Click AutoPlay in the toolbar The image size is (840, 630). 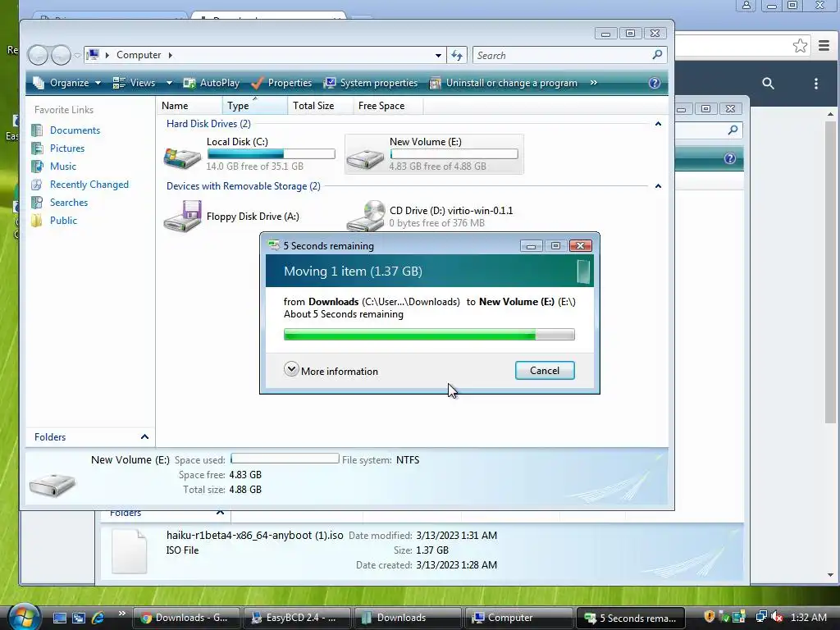(x=211, y=83)
